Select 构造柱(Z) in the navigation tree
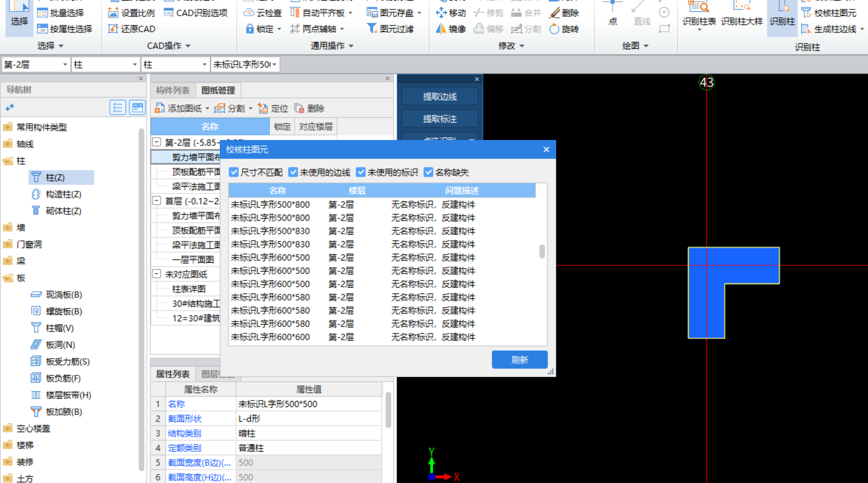This screenshot has width=868, height=483. point(56,194)
